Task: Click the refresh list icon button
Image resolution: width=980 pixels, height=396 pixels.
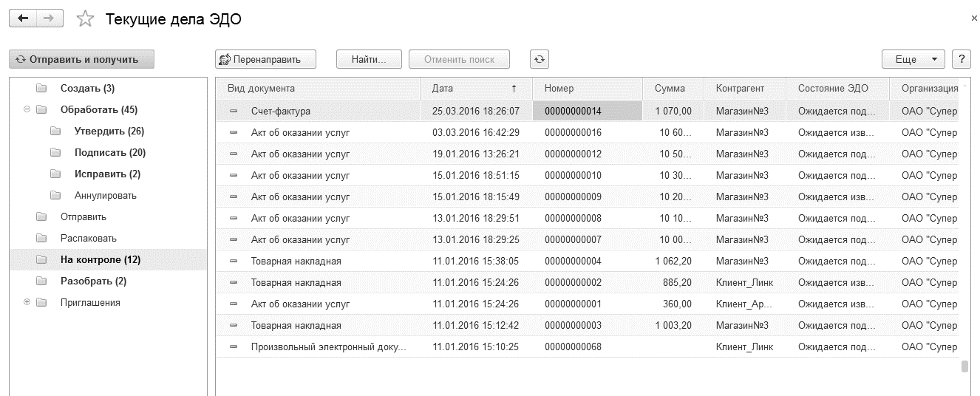Action: point(540,59)
